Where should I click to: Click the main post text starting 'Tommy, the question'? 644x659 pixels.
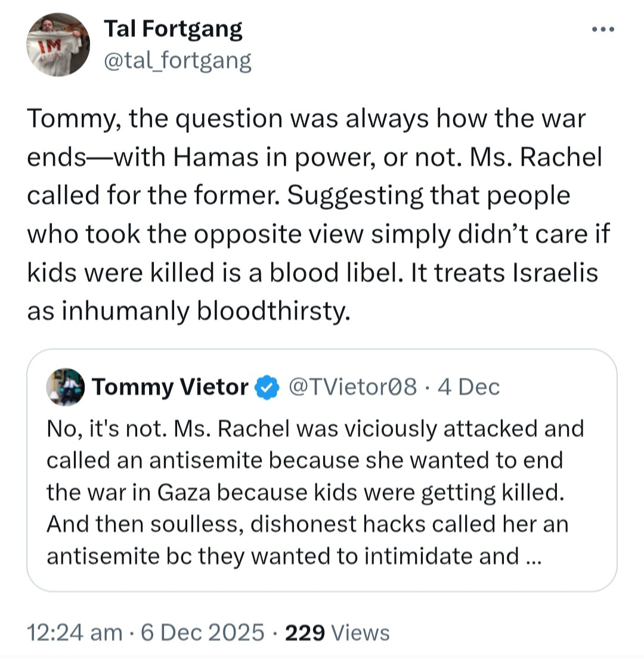point(318,215)
